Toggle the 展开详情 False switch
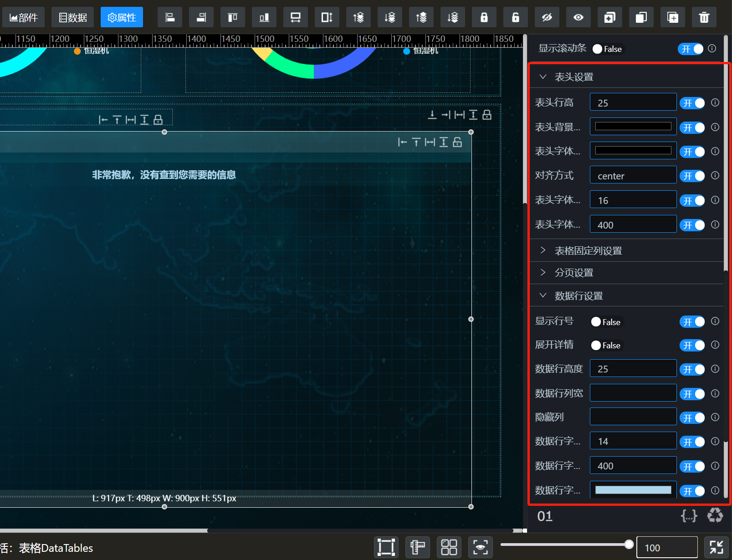732x560 pixels. pos(606,345)
